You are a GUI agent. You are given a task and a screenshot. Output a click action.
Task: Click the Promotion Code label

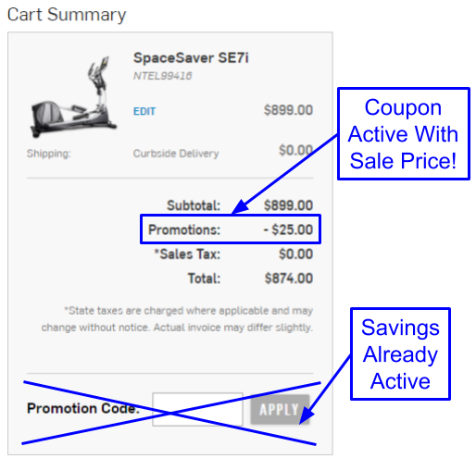click(83, 408)
